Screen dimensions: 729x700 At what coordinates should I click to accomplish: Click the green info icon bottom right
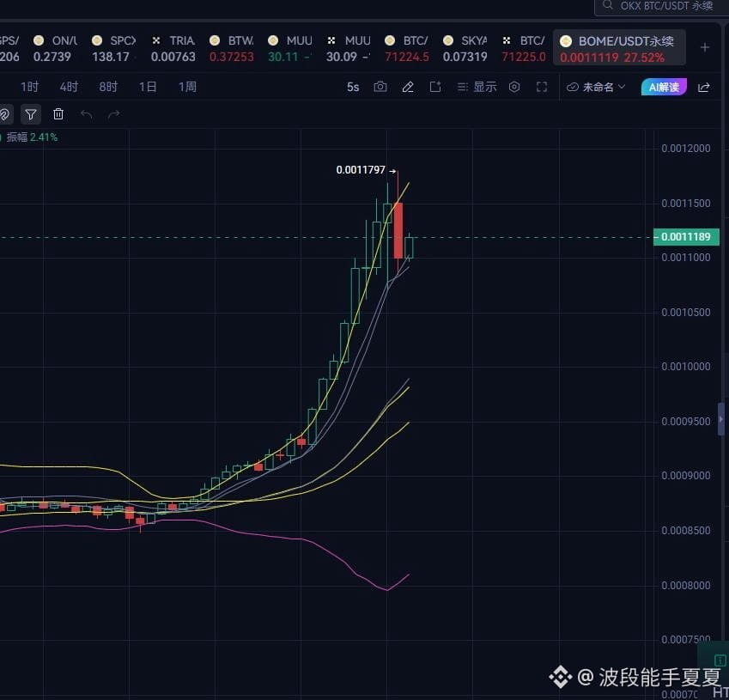pyautogui.click(x=720, y=660)
